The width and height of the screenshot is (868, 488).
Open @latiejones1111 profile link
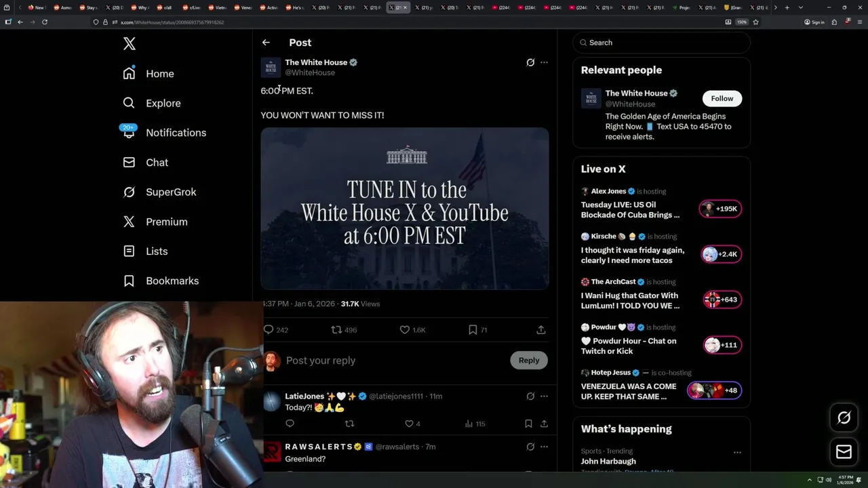[x=396, y=396]
